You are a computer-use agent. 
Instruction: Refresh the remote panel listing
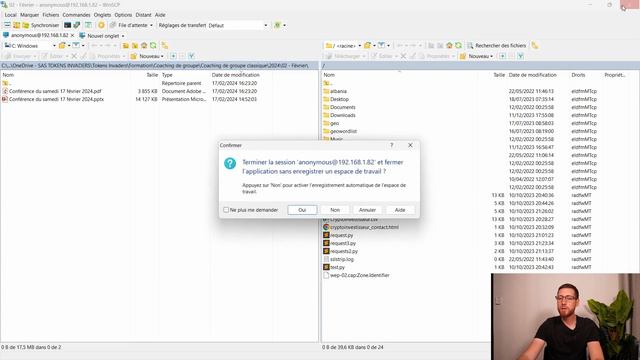click(458, 46)
